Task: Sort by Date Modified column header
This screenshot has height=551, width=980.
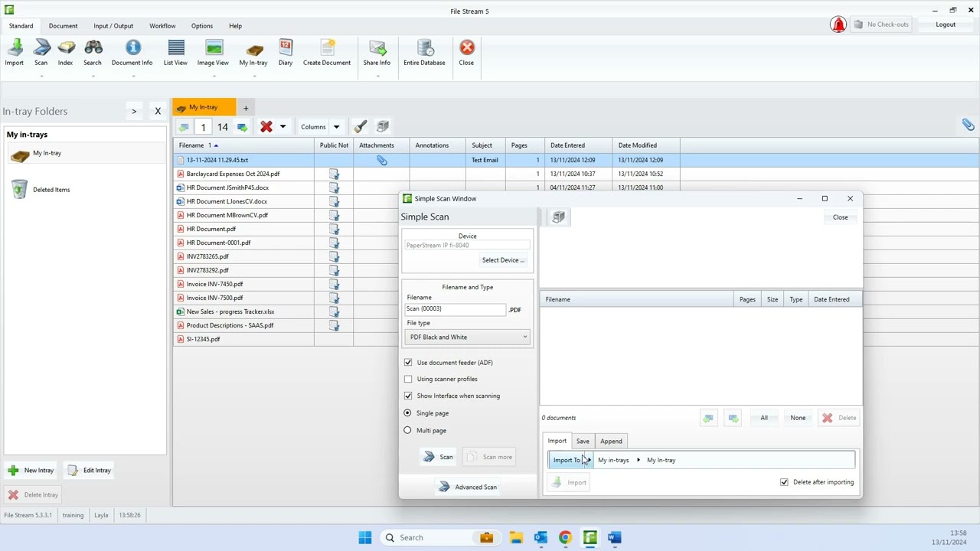Action: click(x=646, y=145)
